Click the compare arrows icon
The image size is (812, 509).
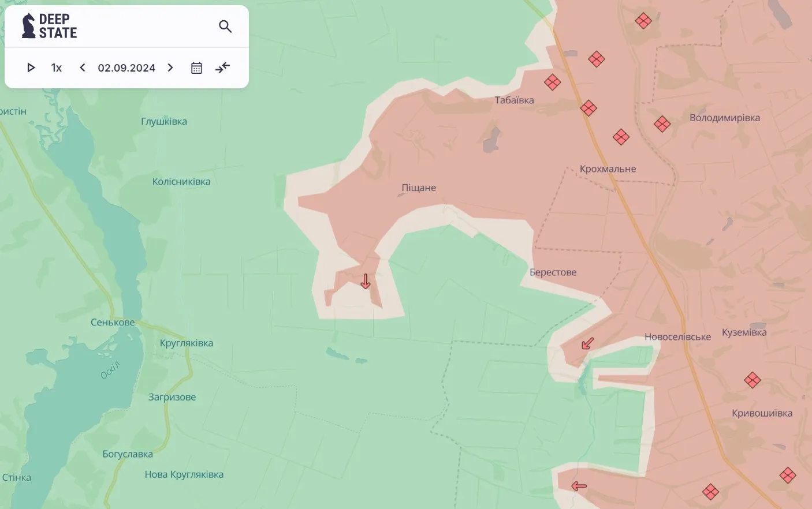223,68
